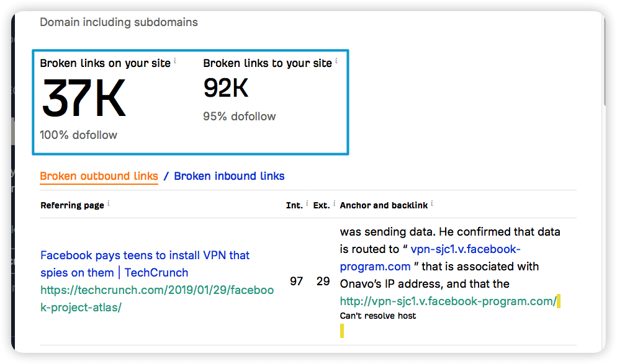Click the info icon next to Ext.
The width and height of the screenshot is (617, 364).
(x=334, y=203)
